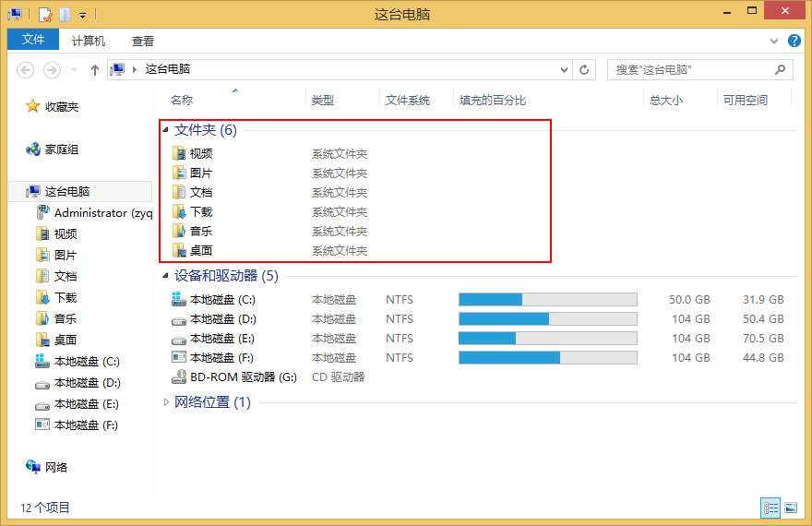Sort by the 名称 column header
This screenshot has height=526, width=812.
pos(182,101)
